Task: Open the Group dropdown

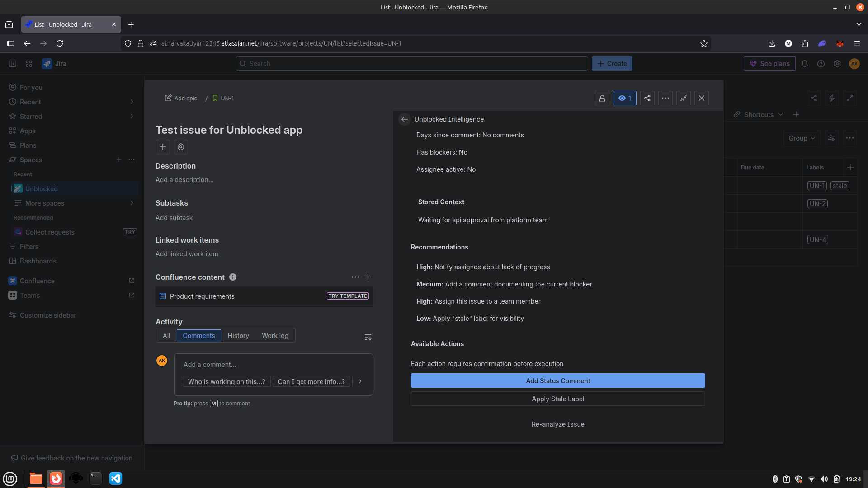Action: (802, 138)
